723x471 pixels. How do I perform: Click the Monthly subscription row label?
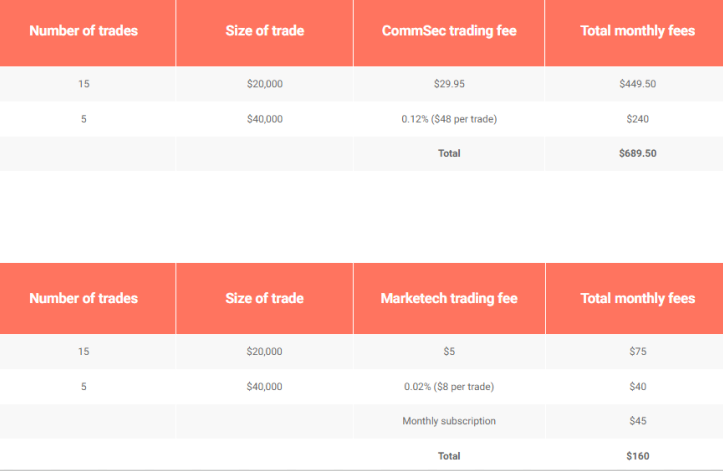(x=449, y=421)
